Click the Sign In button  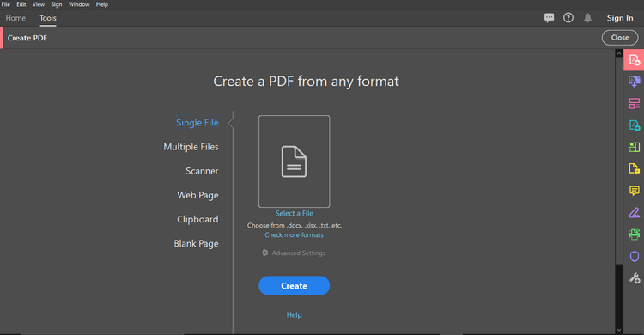(x=620, y=18)
